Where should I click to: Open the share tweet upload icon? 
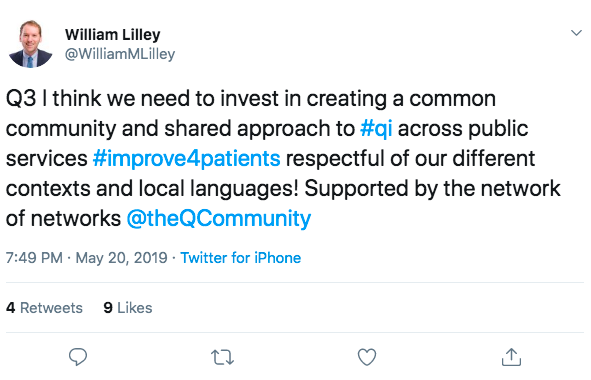click(x=511, y=357)
